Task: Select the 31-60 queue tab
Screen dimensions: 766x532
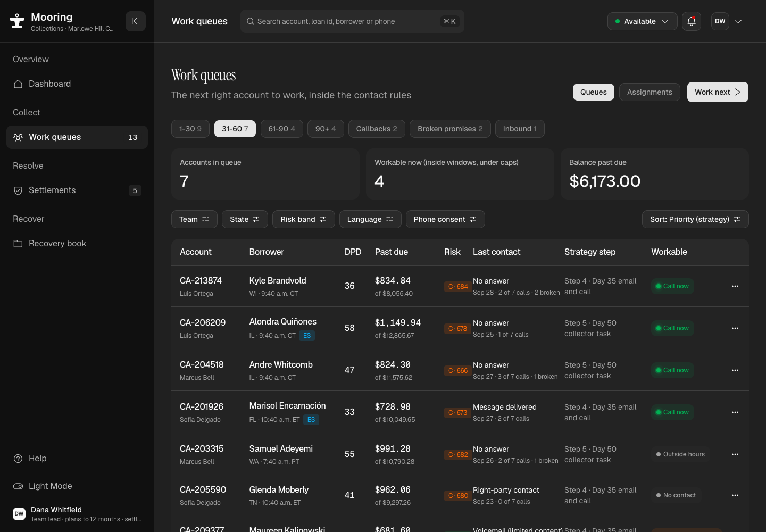Action: [x=235, y=129]
